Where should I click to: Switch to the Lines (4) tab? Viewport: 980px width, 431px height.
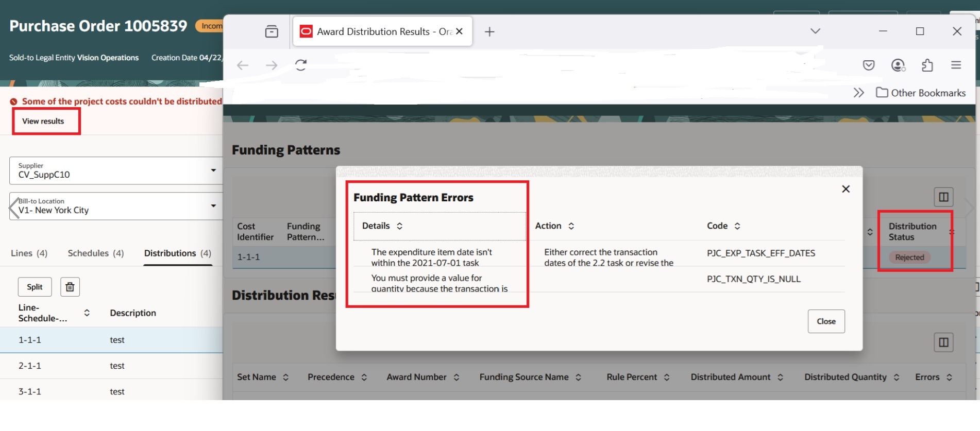click(29, 253)
